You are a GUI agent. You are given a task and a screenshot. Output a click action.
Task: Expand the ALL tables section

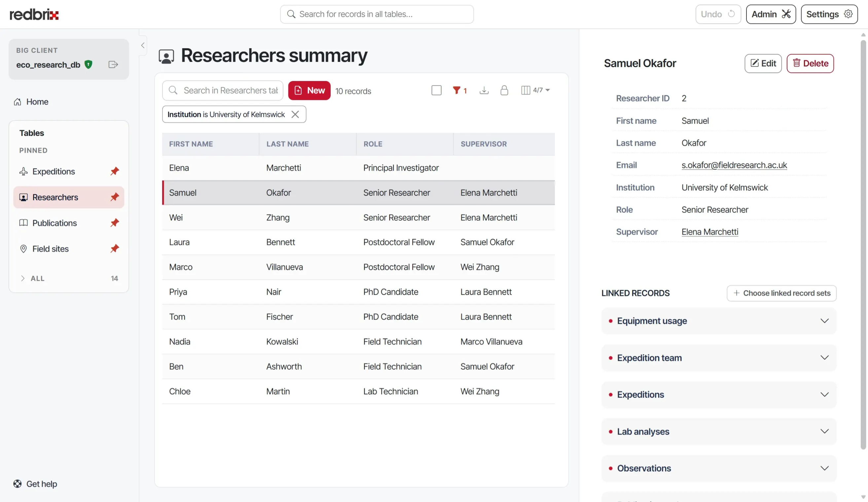(x=69, y=278)
